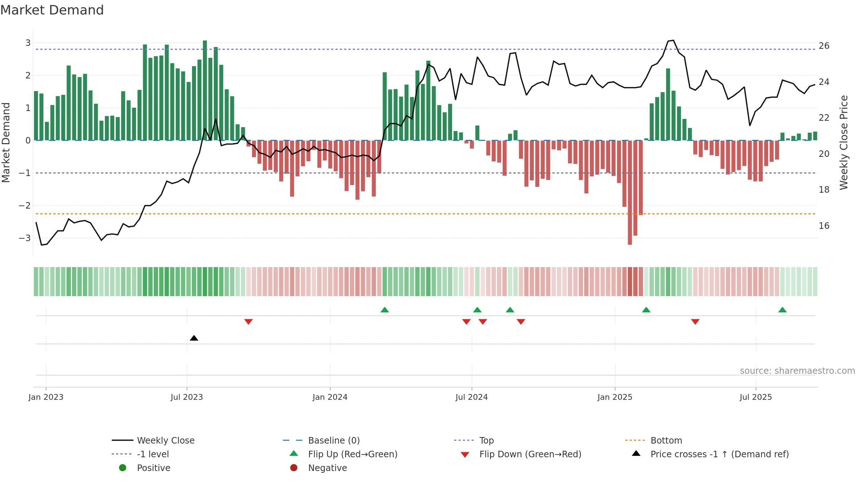Toggle the Bottom legend entry
868x488 pixels.
[x=653, y=440]
